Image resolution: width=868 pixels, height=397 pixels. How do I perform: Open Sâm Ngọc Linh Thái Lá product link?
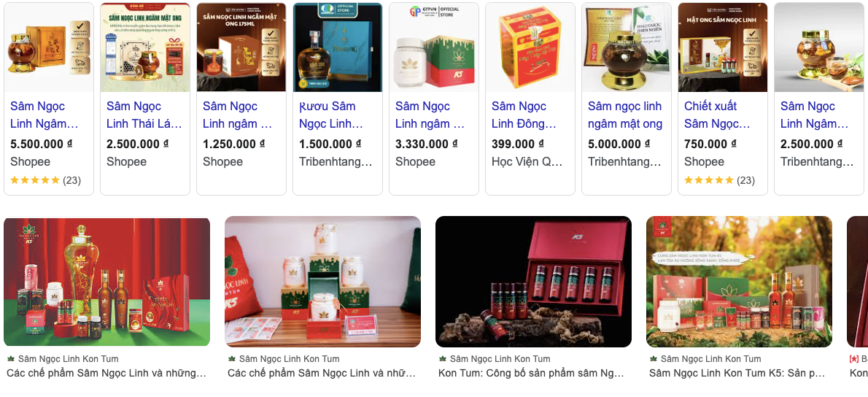point(144,115)
